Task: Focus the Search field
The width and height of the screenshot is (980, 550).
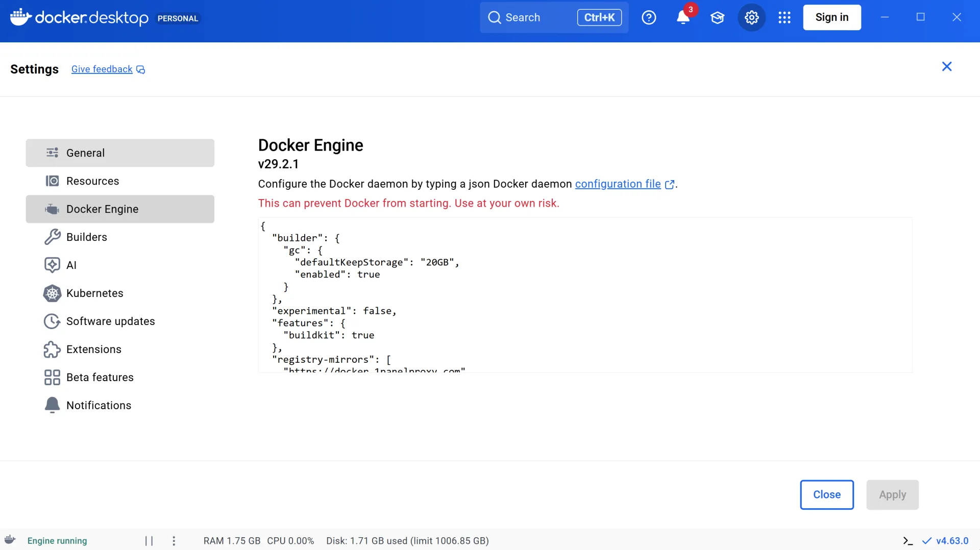Action: click(x=554, y=17)
